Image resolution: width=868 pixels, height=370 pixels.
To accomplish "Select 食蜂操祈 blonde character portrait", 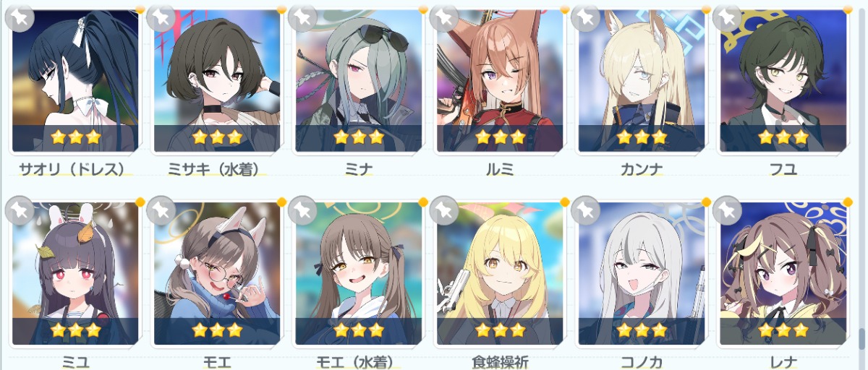I will point(500,272).
